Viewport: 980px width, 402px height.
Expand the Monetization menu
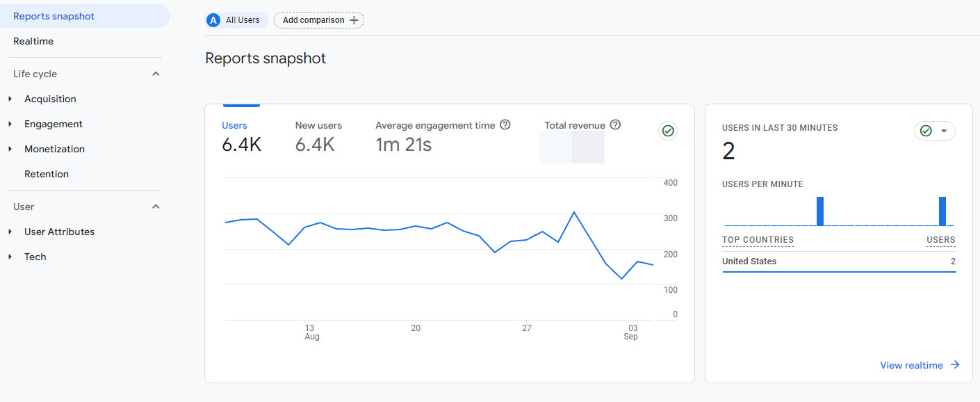[10, 149]
